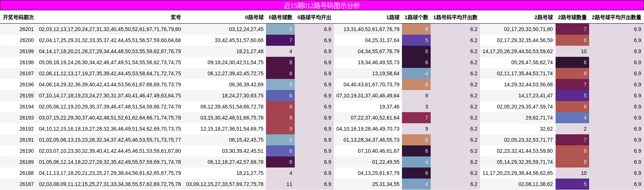This screenshot has width=644, height=190.
Task: Click the 2路 count 2 for period 26192
Action: tap(572, 129)
